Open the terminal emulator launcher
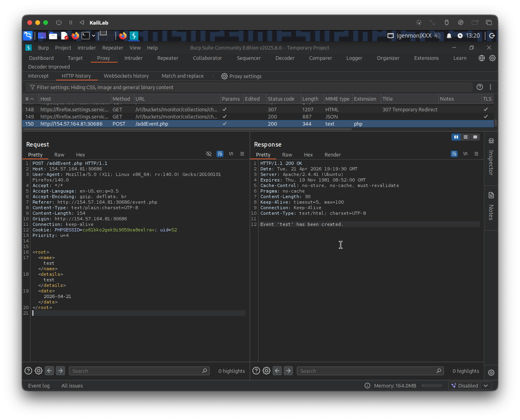 pos(86,36)
